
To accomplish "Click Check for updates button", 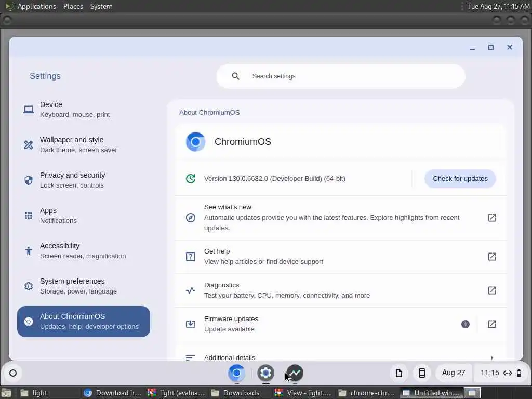I will pyautogui.click(x=460, y=179).
